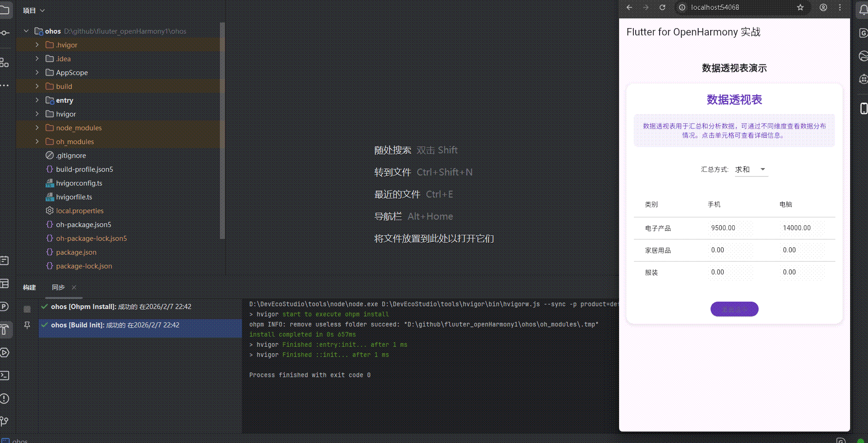Collapse the ohos root project node

point(26,31)
